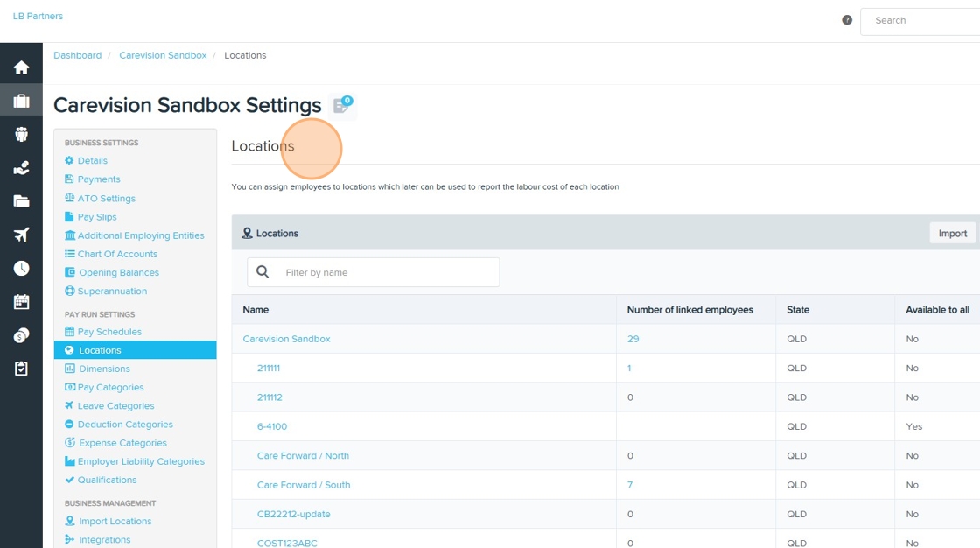Open the home icon in the left sidebar

point(21,67)
